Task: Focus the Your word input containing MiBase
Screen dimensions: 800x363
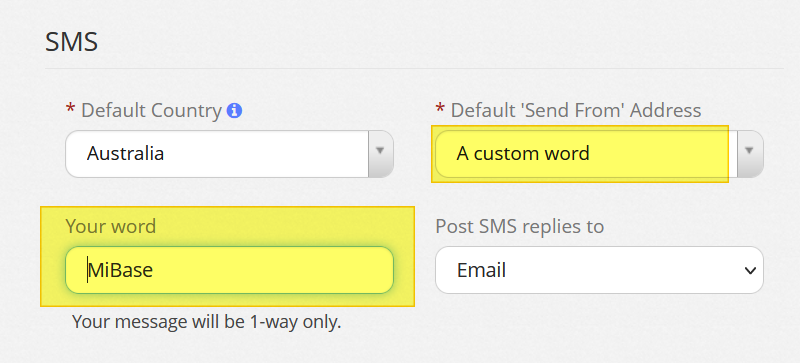Action: click(229, 270)
